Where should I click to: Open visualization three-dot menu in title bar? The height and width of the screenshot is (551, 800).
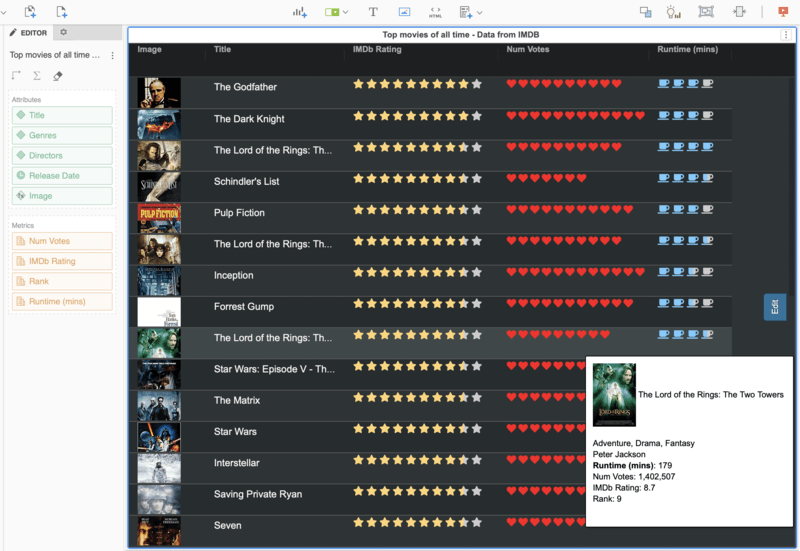(x=785, y=35)
